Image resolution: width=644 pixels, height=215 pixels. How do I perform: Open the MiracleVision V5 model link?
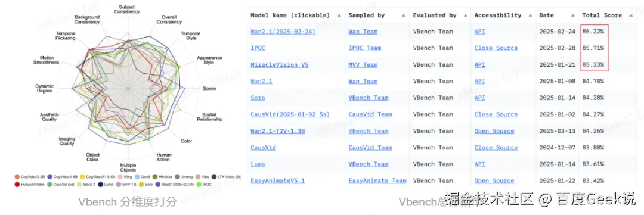tap(279, 65)
